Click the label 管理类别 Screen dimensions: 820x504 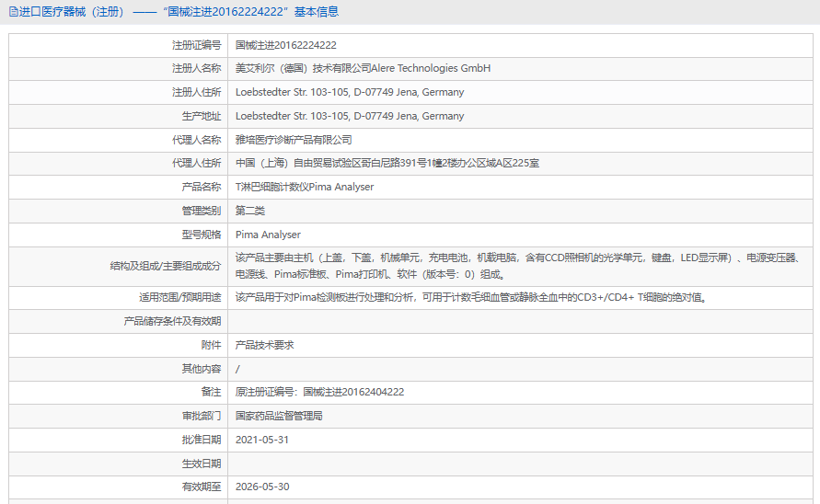[x=202, y=211]
